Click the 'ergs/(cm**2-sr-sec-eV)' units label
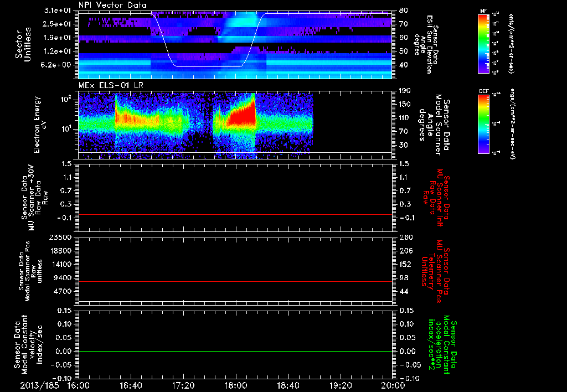The height and width of the screenshot is (392, 567). 512,124
